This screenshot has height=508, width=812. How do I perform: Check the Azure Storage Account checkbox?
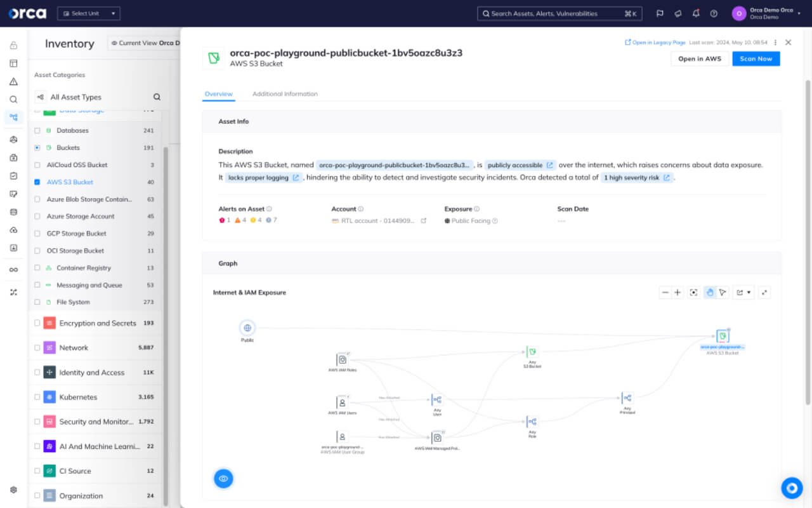37,216
